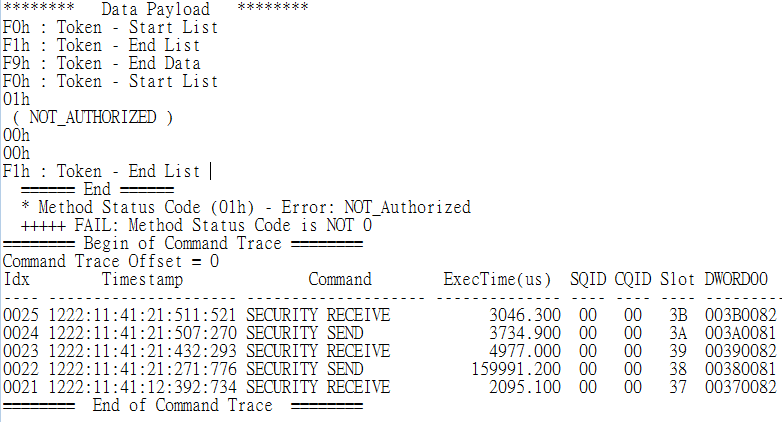Click the 01h payload byte line

point(16,99)
